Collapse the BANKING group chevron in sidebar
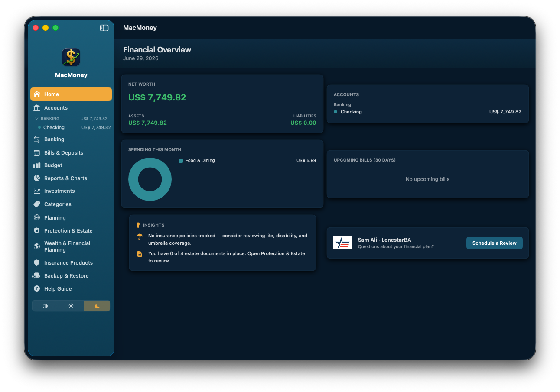This screenshot has width=560, height=392. coord(37,119)
